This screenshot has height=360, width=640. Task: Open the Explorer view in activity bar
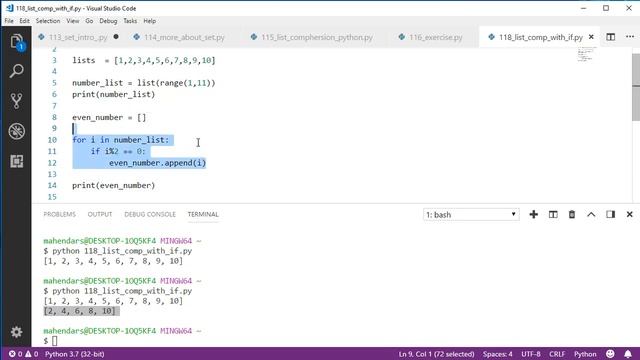16,42
